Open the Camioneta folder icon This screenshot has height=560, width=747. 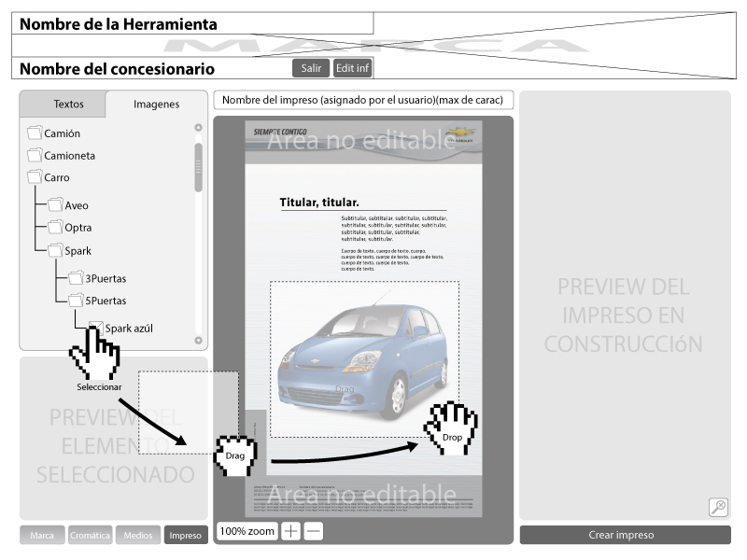point(35,155)
